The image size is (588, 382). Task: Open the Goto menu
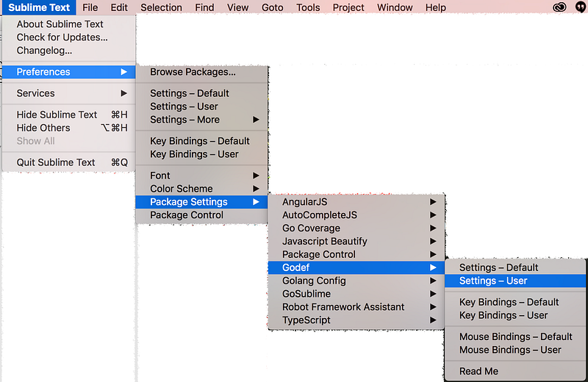272,7
